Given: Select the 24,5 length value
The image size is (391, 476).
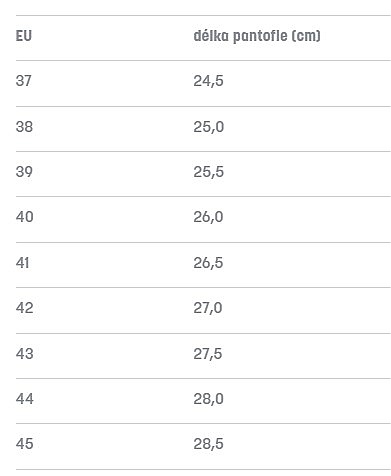Looking at the screenshot, I should click(x=208, y=81).
